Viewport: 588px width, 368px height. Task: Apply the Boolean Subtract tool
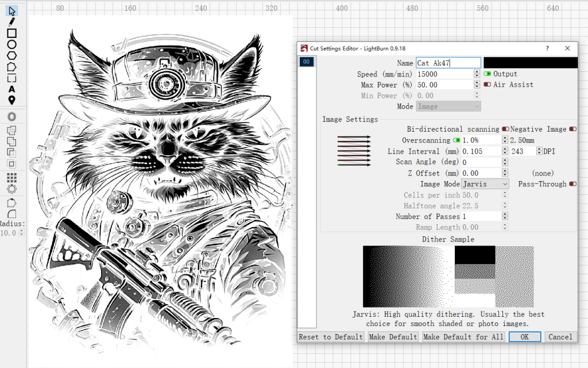coord(11,152)
